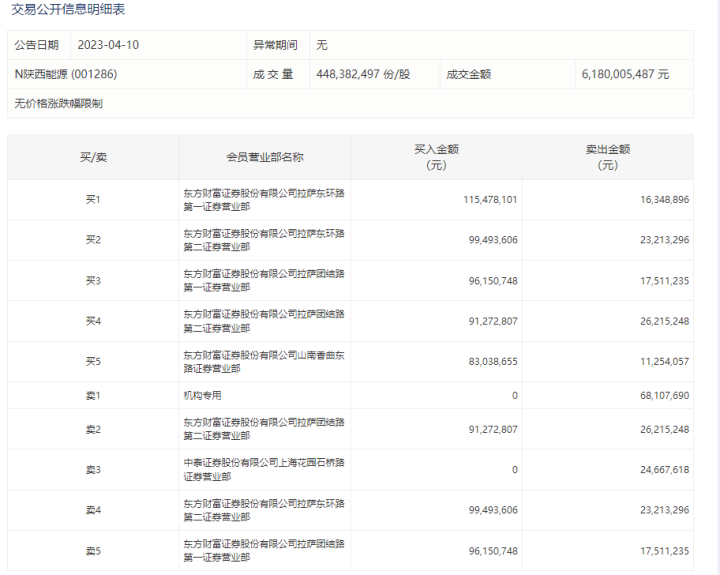Open the 机构专用 entry in row 卖1

point(202,395)
